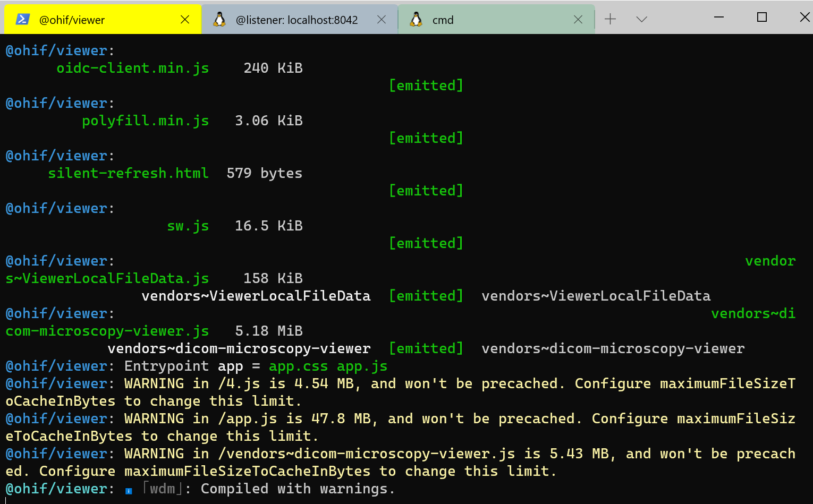The height and width of the screenshot is (504, 813).
Task: Close the terminal window
Action: [804, 17]
